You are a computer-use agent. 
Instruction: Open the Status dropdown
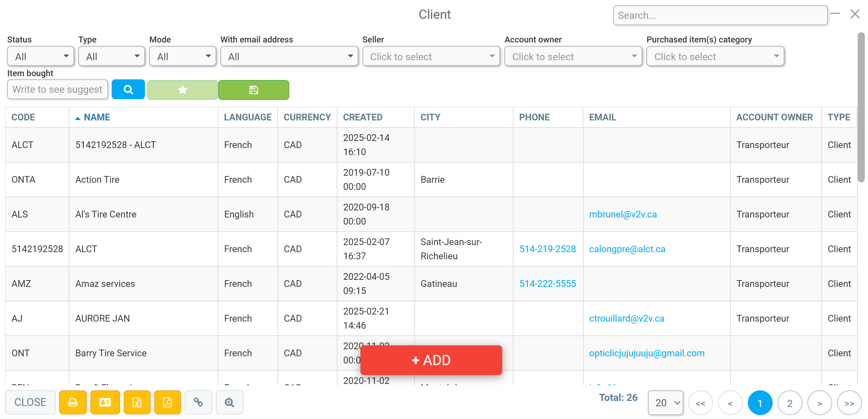tap(40, 56)
